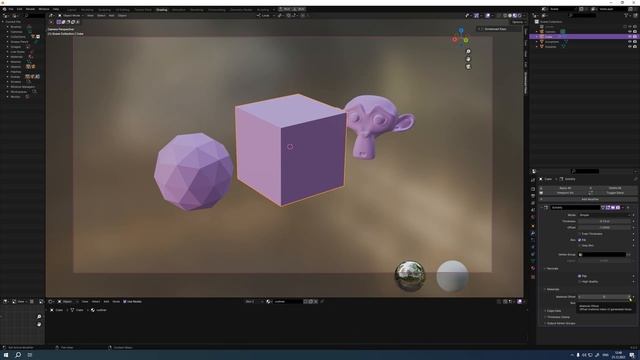The image size is (640, 360).
Task: Open the Solidify Mode Simple dropdown
Action: (604, 215)
